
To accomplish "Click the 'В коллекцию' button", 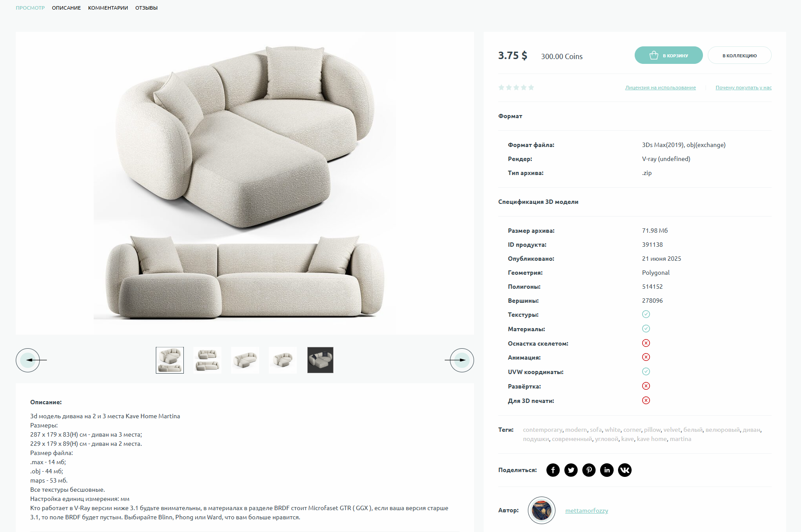I will [x=739, y=55].
